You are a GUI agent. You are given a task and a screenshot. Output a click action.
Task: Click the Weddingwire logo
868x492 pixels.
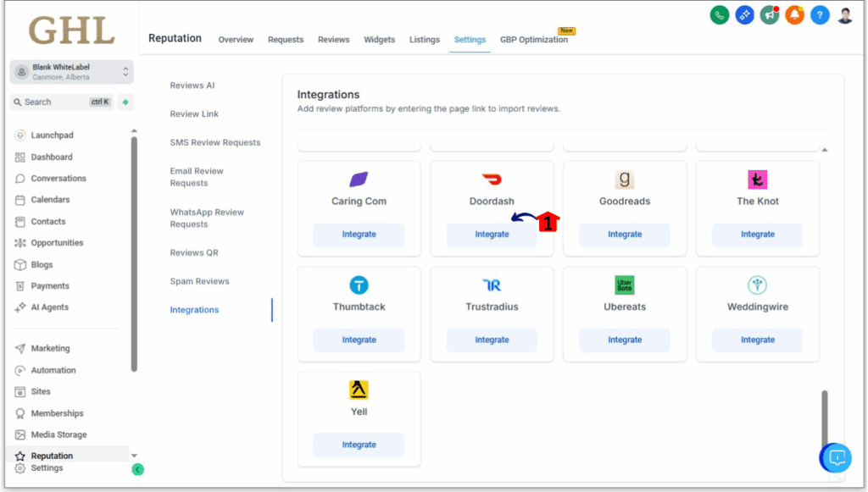coord(757,285)
